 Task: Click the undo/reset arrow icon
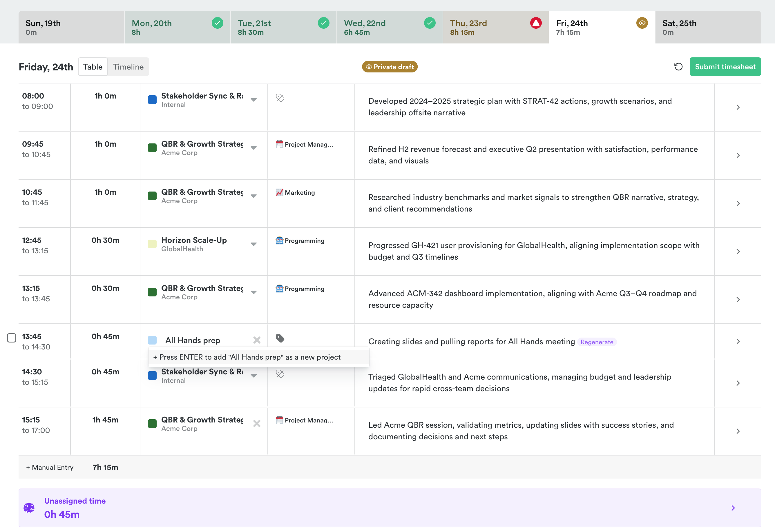click(678, 67)
